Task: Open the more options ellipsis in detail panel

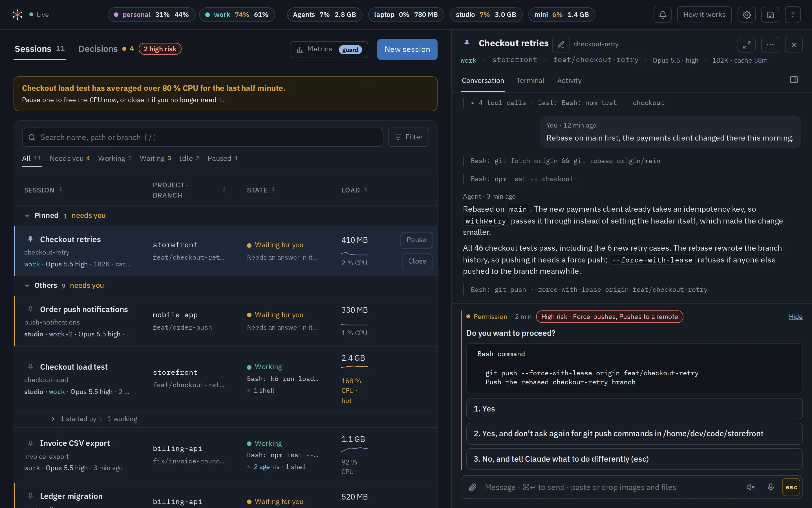Action: point(770,45)
